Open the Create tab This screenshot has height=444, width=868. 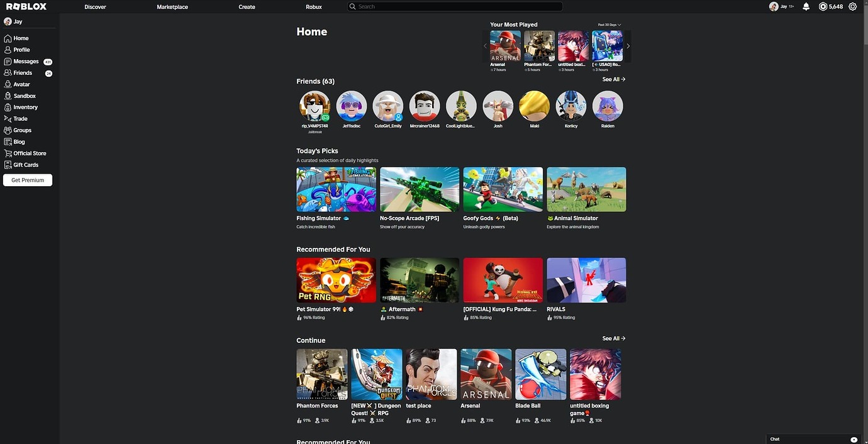(x=247, y=7)
